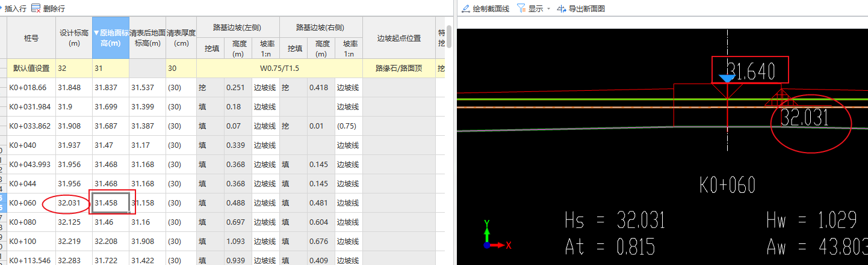Click cleared ground elevation 31.158

pos(147,203)
